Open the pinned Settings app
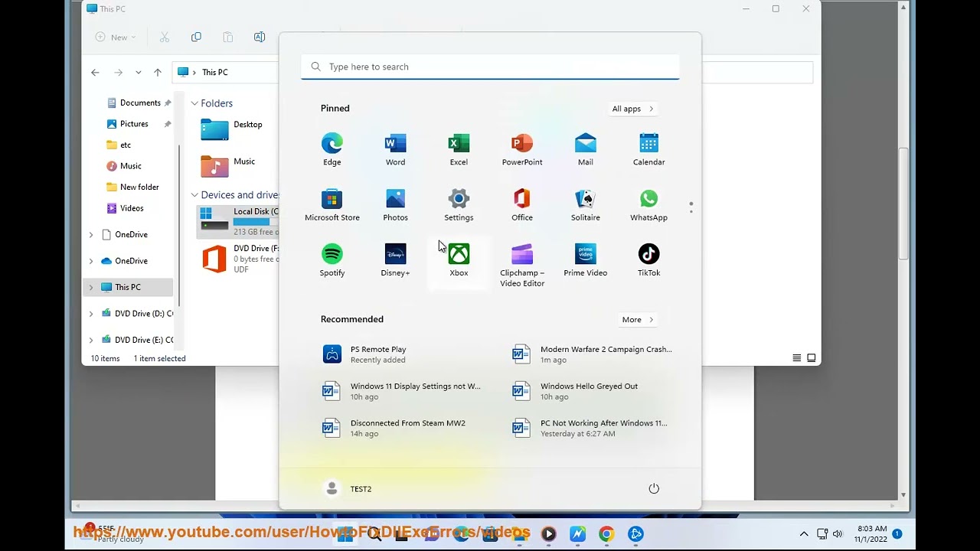This screenshot has width=980, height=551. tap(459, 205)
